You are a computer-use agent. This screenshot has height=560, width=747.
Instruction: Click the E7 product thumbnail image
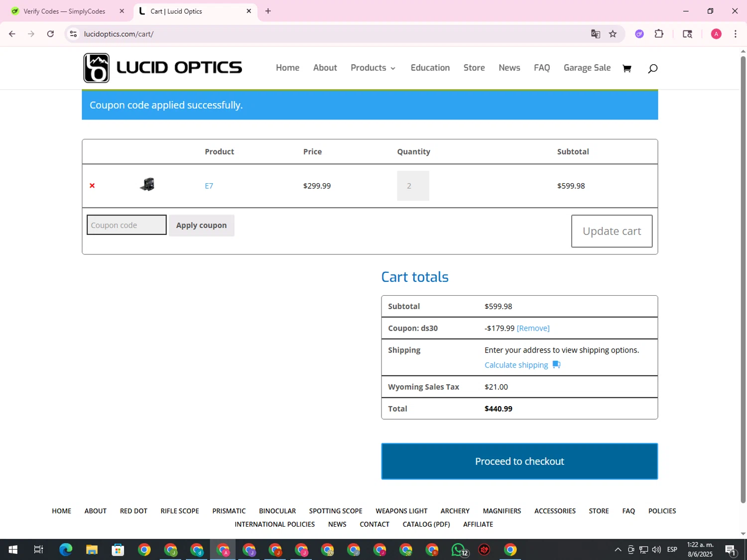click(x=147, y=185)
